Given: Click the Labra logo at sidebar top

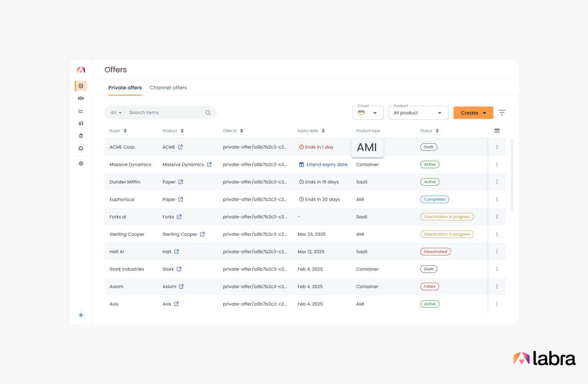Looking at the screenshot, I should [x=81, y=69].
